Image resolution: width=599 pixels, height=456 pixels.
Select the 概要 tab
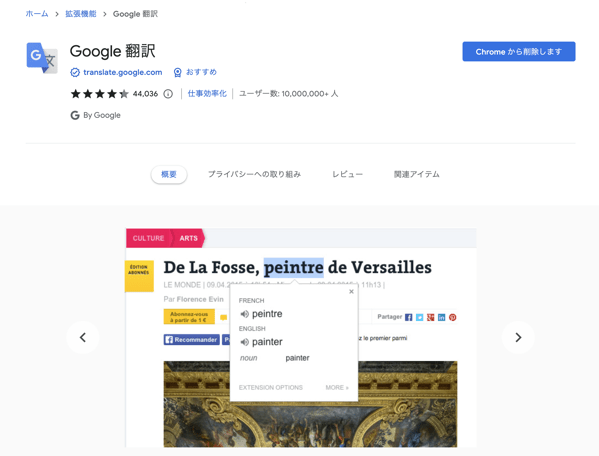pos(169,175)
